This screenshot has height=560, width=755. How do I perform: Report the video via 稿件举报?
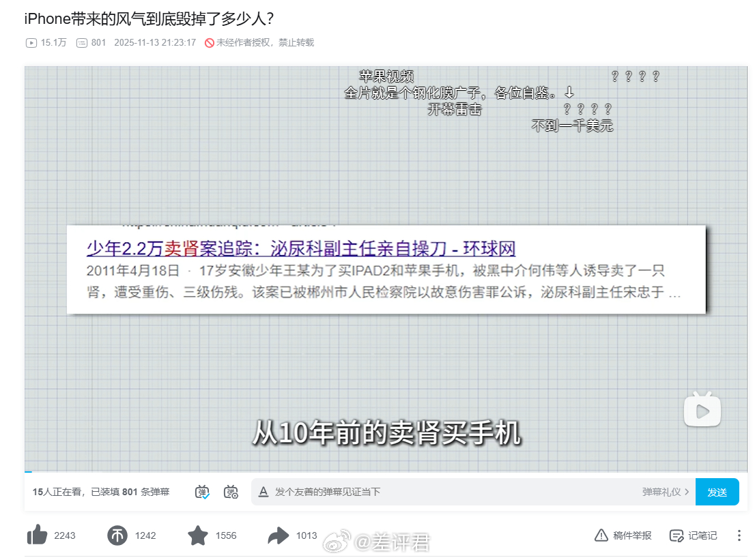point(623,535)
